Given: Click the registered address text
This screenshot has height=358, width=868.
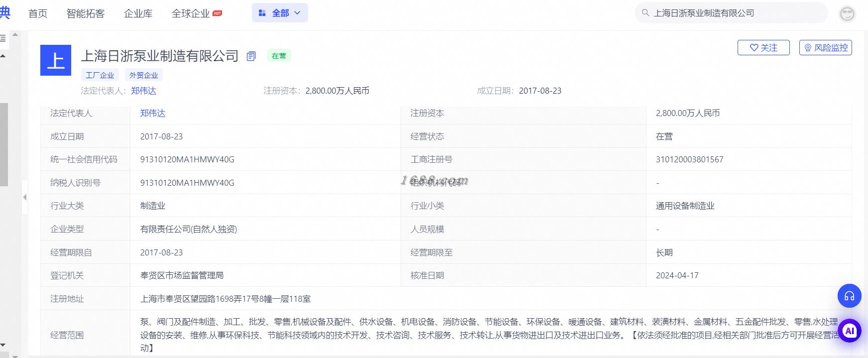Looking at the screenshot, I should tap(225, 299).
